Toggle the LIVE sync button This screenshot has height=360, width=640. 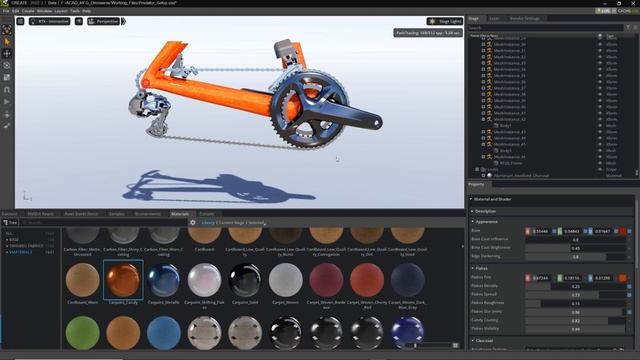tap(603, 11)
